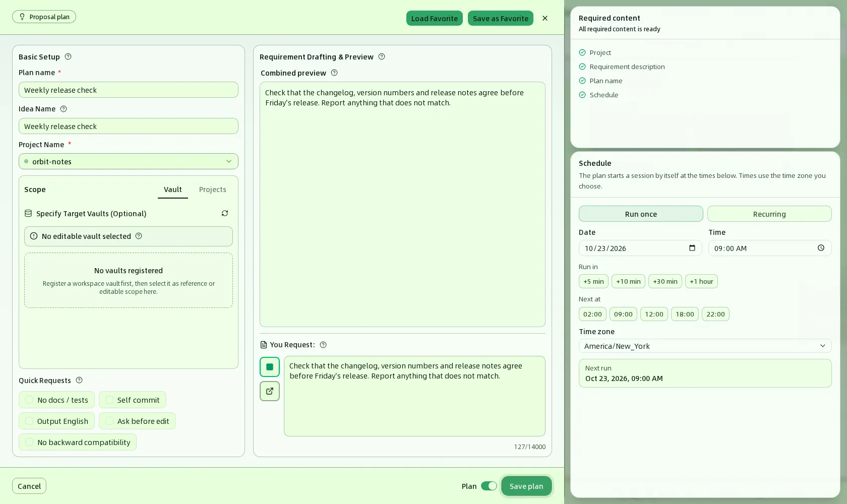Click the Combined preview text box

[402, 204]
